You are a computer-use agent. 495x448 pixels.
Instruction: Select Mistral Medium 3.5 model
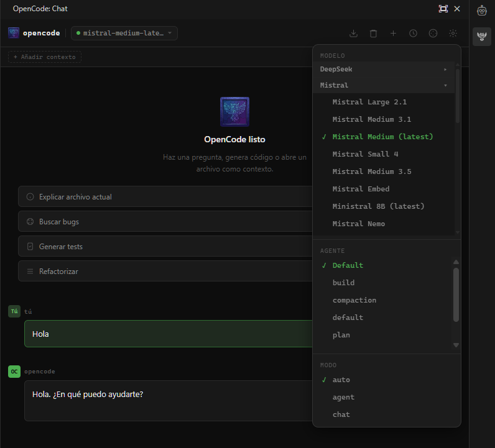click(x=384, y=171)
